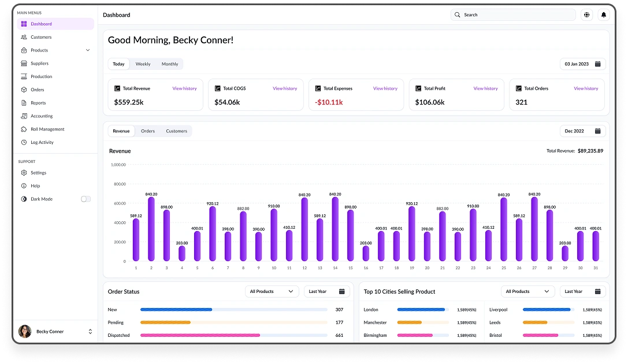Click the Accounting icon in sidebar
Viewport: 628px width, 364px height.
click(24, 116)
